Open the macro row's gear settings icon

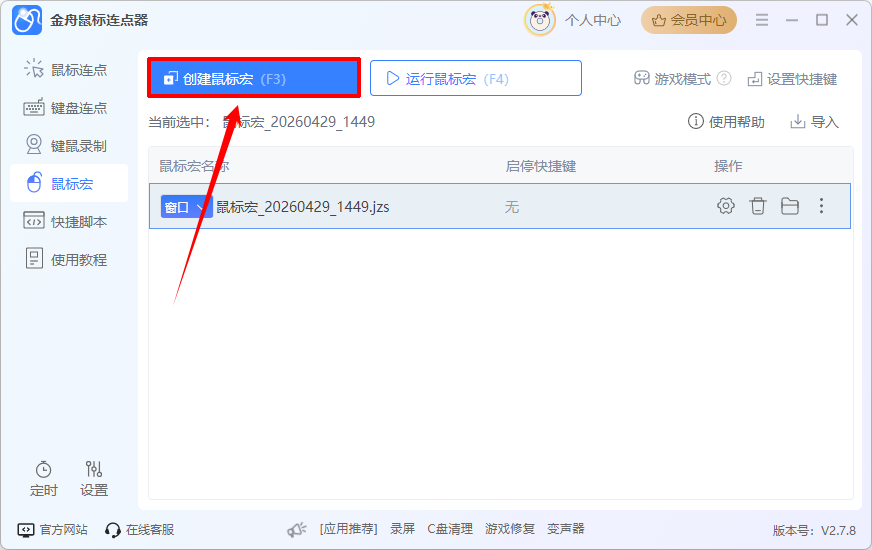tap(726, 206)
